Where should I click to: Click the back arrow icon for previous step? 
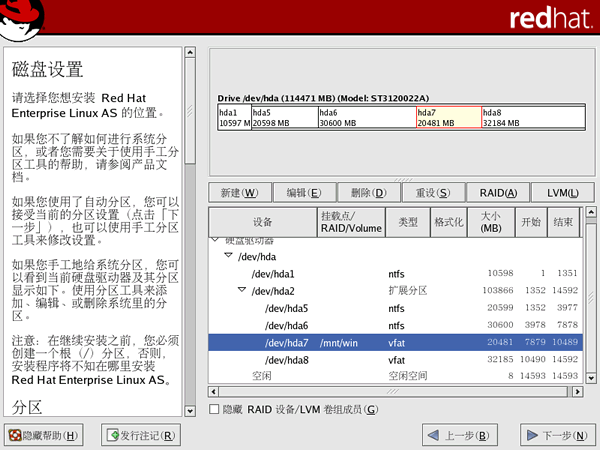click(x=433, y=435)
